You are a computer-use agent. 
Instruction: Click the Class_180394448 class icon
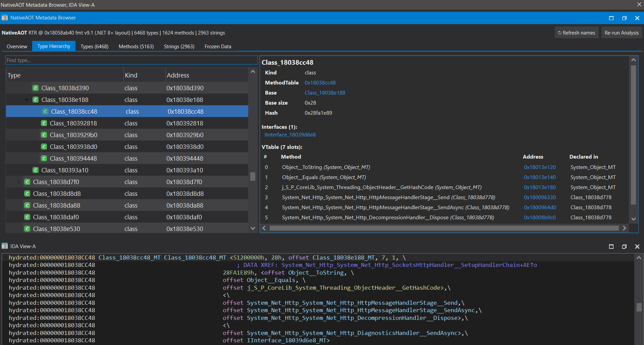[44, 159]
